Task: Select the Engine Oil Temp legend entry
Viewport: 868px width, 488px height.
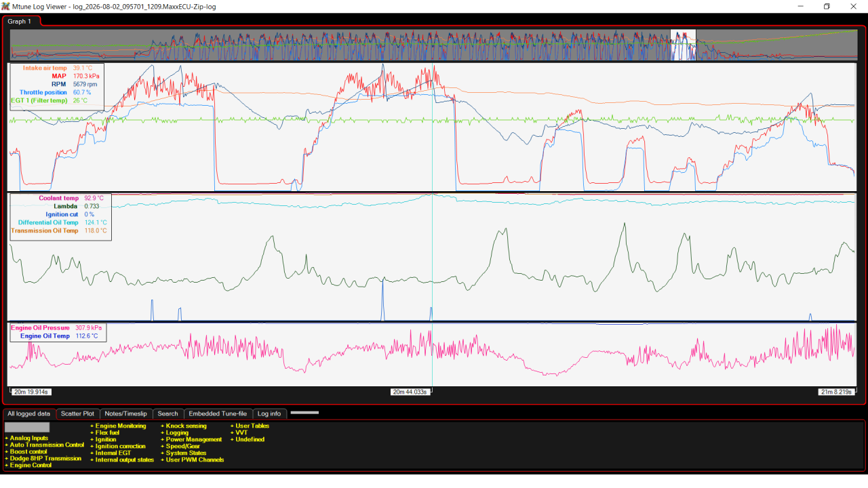Action: [x=45, y=335]
